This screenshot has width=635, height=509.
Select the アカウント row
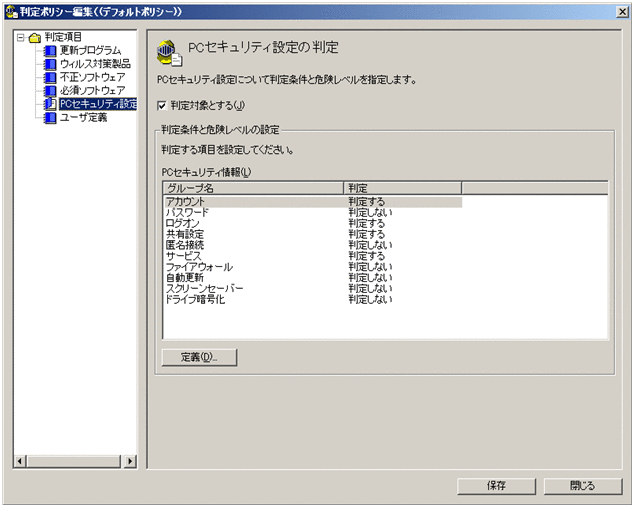coord(313,202)
